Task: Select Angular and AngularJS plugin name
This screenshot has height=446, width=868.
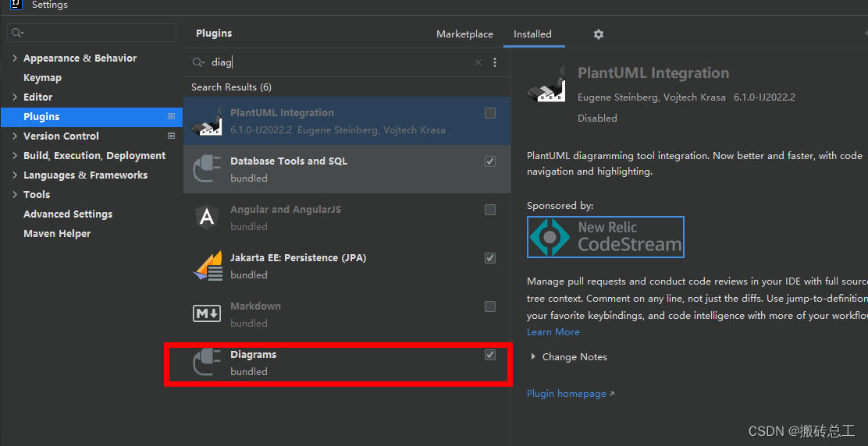Action: (286, 210)
